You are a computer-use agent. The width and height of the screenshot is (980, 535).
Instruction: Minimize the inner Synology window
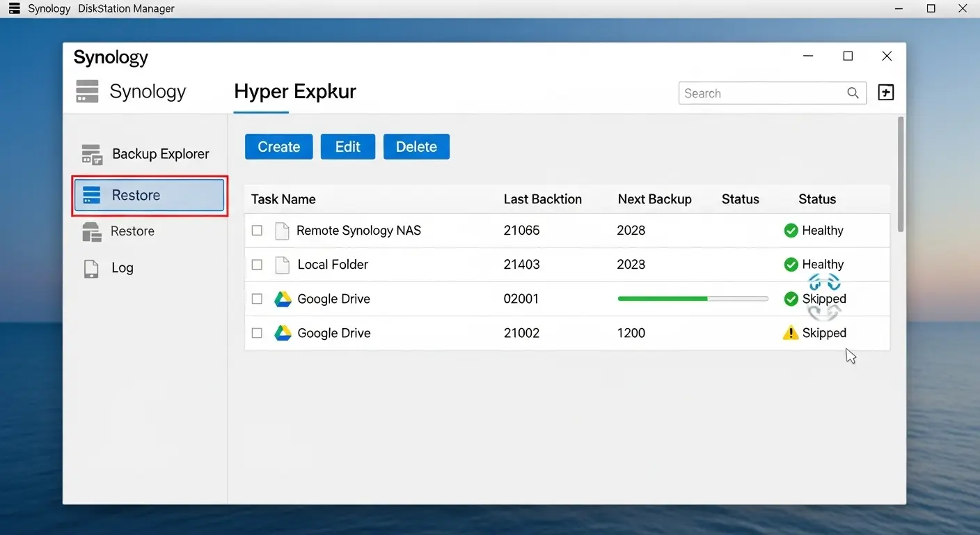pyautogui.click(x=808, y=56)
